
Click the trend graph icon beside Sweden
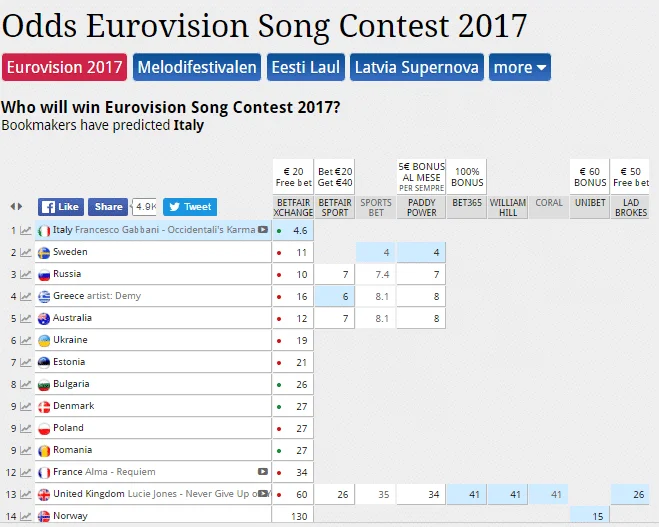(x=25, y=253)
